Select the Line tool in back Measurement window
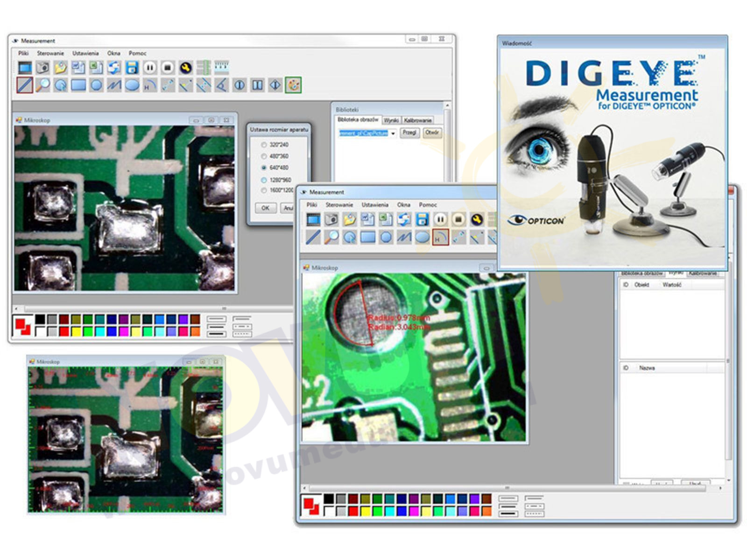The image size is (747, 560). pyautogui.click(x=25, y=85)
